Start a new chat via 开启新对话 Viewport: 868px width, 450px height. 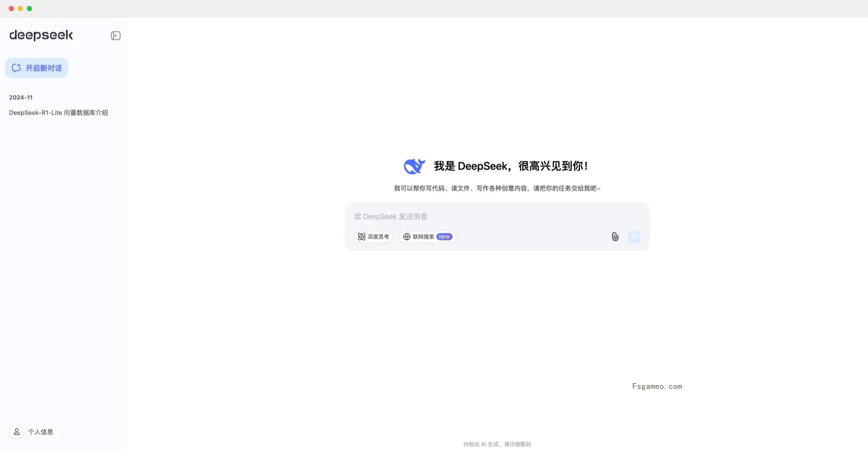pyautogui.click(x=37, y=68)
